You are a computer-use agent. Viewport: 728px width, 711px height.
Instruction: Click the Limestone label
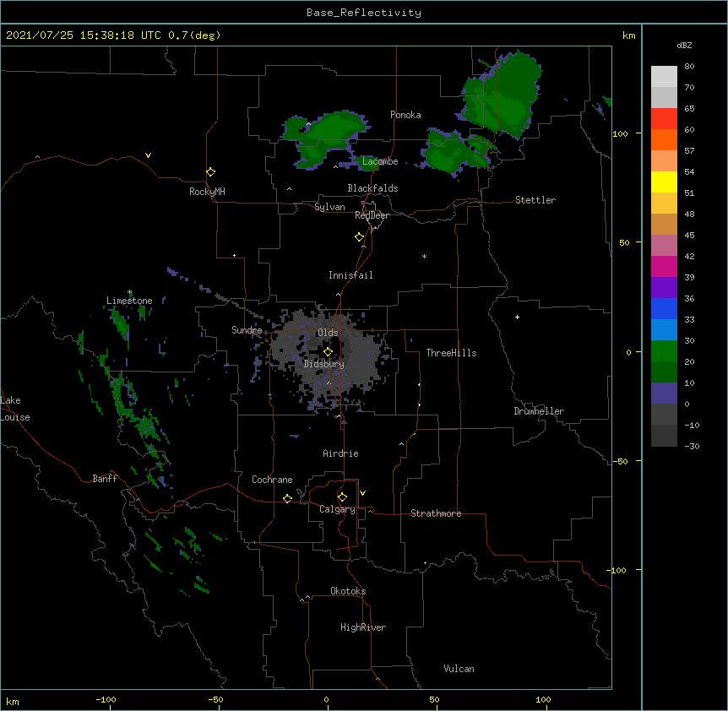tap(129, 301)
